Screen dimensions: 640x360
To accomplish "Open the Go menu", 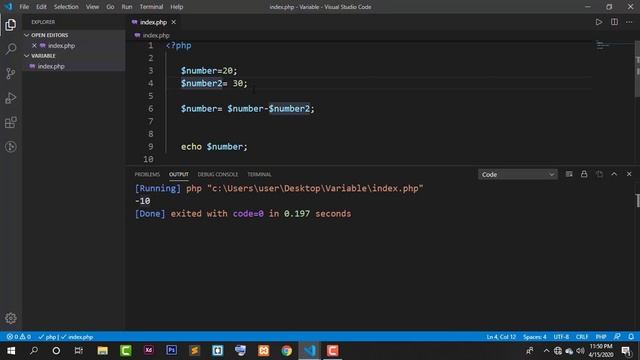I will (110, 7).
